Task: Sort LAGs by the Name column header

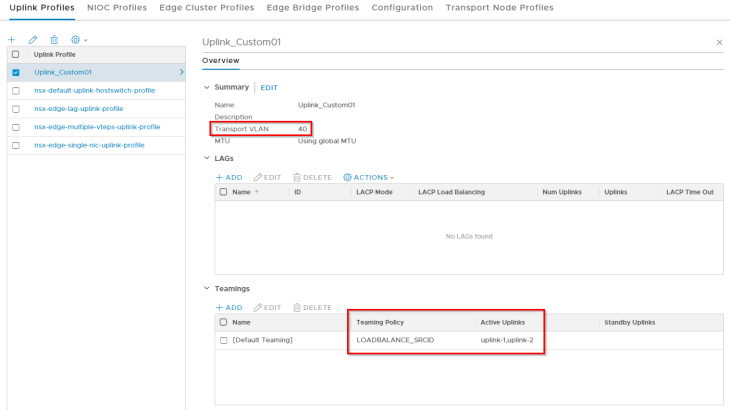Action: [x=241, y=191]
